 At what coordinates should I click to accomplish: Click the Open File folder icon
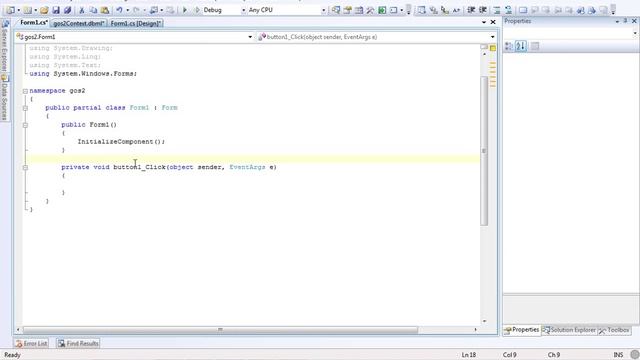click(44, 10)
